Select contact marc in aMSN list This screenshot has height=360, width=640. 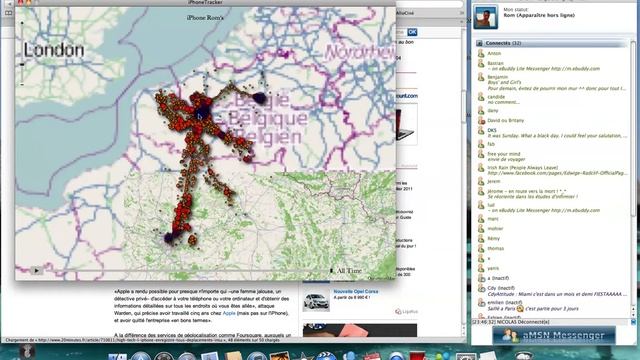click(493, 219)
